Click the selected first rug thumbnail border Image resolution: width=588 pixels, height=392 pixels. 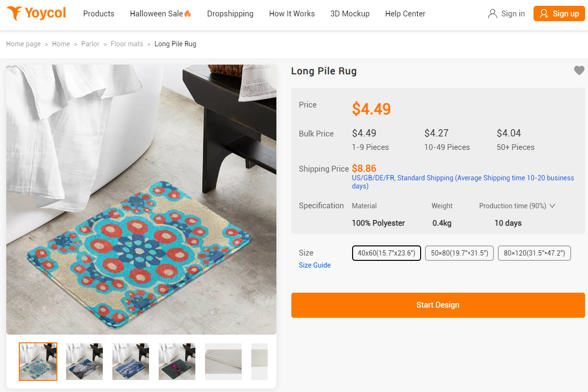click(x=38, y=361)
